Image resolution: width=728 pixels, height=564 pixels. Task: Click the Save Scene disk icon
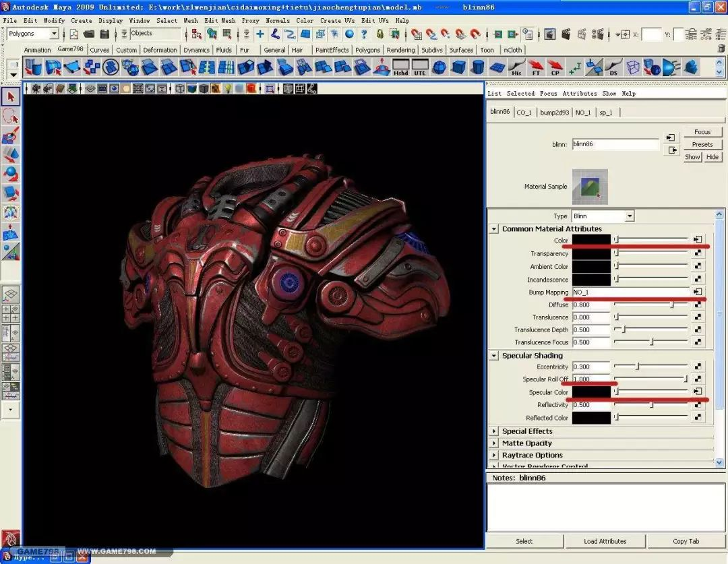coord(104,34)
